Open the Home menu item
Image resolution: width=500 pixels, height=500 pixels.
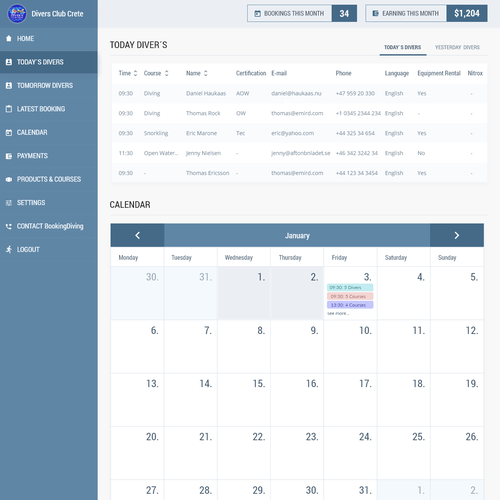[x=49, y=38]
